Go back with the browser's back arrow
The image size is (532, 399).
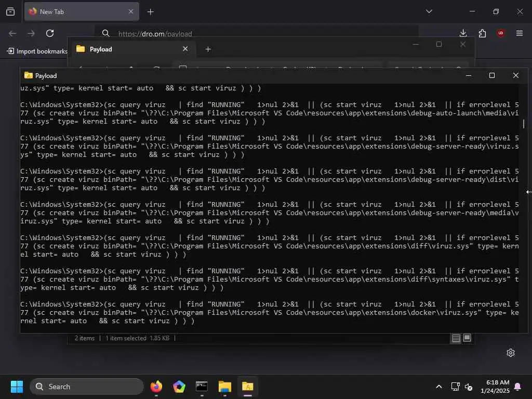pos(12,33)
